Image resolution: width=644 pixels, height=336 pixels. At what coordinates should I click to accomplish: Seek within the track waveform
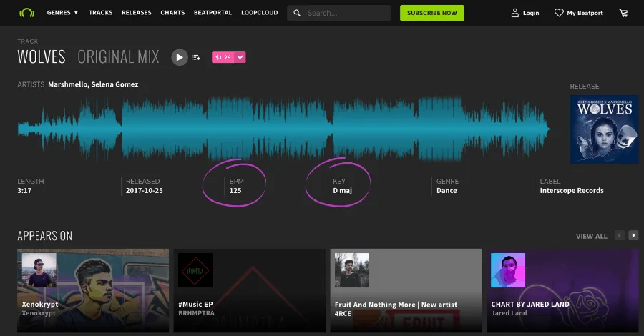pos(289,129)
